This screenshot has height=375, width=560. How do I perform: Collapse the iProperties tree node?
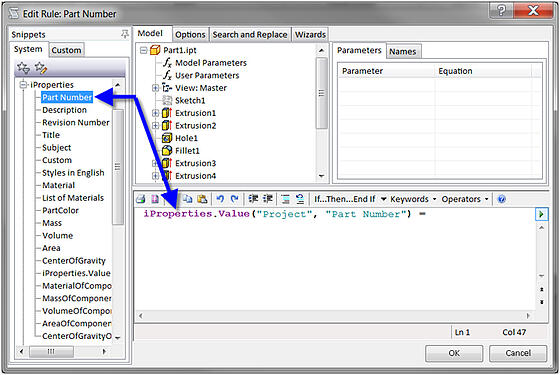[x=24, y=85]
